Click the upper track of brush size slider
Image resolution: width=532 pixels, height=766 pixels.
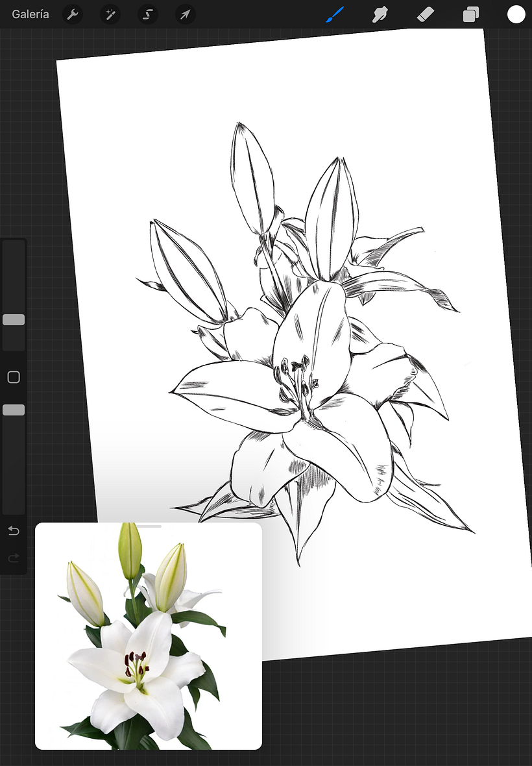click(x=14, y=273)
